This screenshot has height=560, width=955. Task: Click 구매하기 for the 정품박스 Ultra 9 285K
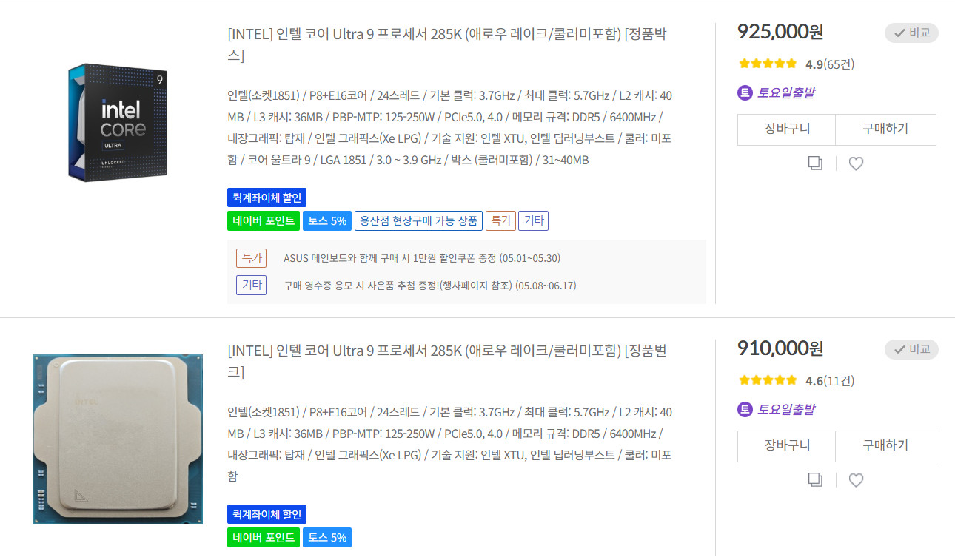(x=885, y=129)
